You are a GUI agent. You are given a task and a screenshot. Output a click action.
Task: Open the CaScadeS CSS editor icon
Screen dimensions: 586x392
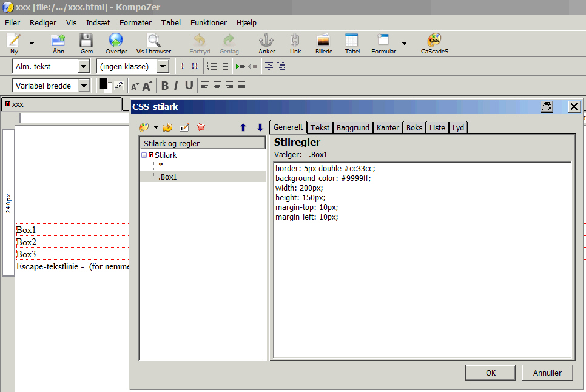click(434, 41)
